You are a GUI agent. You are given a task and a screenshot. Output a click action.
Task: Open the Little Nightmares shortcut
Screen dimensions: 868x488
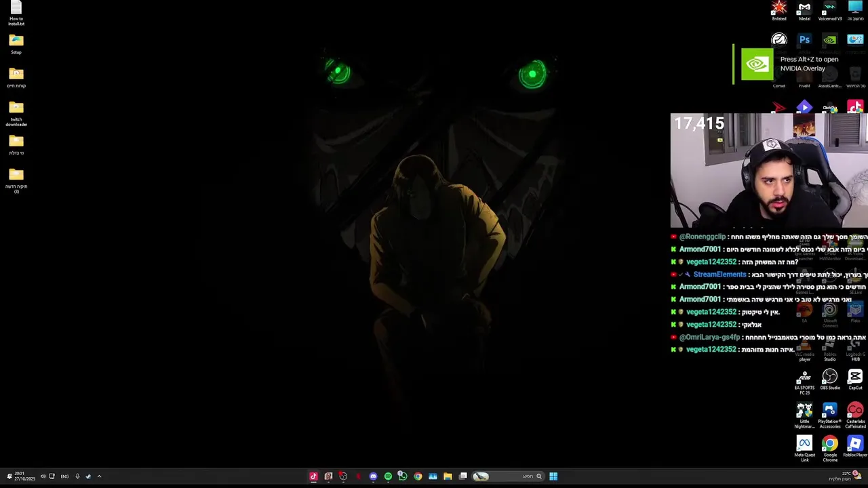[x=804, y=415]
